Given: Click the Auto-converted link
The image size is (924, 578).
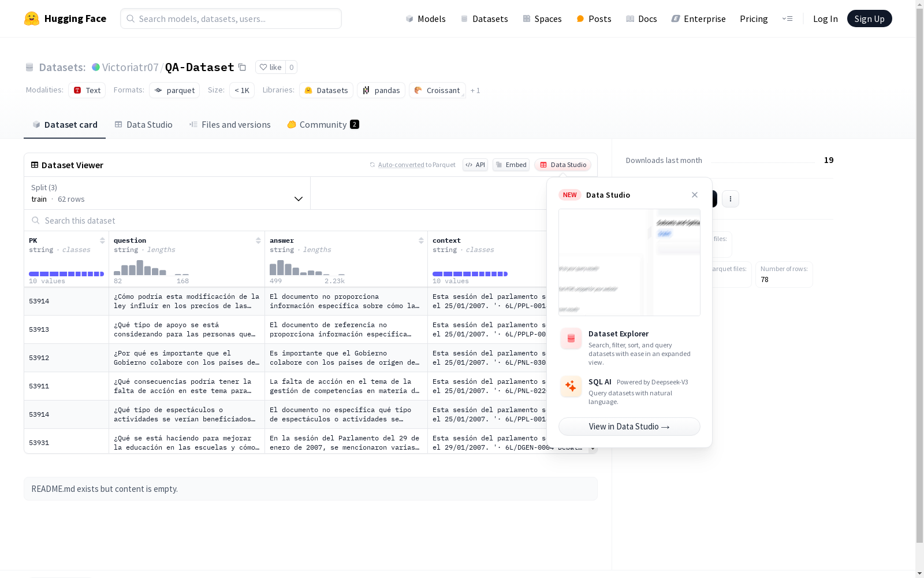Looking at the screenshot, I should [401, 165].
